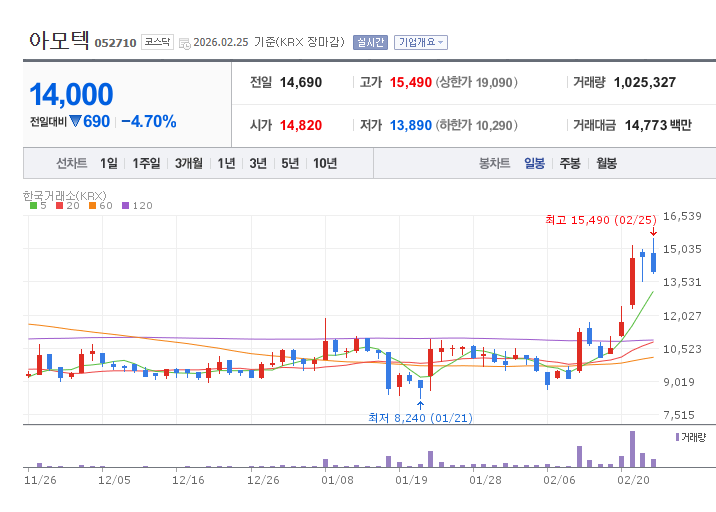Click the orange 60-day average swatch
Viewport: 716px width, 512px height.
pyautogui.click(x=92, y=206)
